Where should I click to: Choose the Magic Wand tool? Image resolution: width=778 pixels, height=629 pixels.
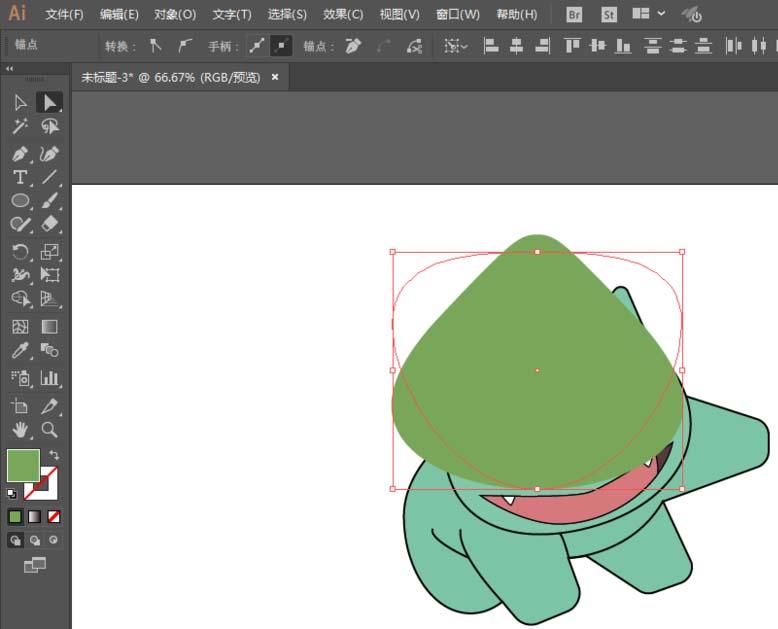click(x=20, y=126)
